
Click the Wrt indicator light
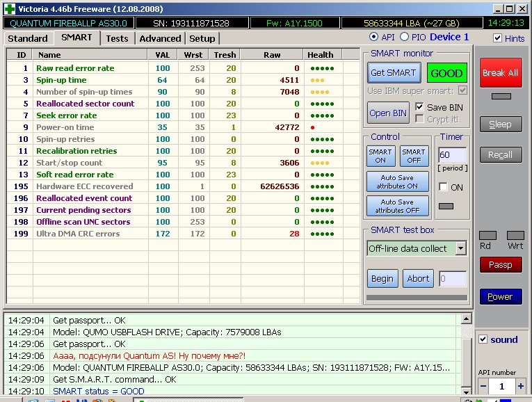[515, 236]
